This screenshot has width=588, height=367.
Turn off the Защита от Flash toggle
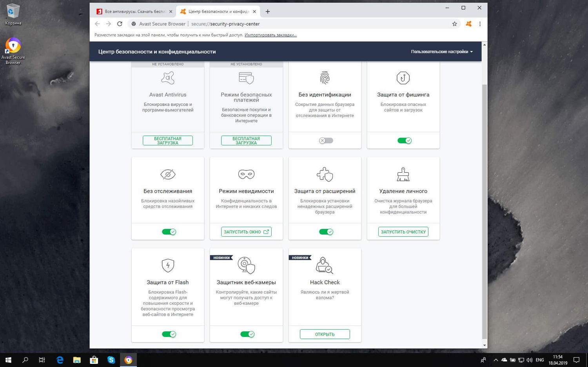coord(169,334)
